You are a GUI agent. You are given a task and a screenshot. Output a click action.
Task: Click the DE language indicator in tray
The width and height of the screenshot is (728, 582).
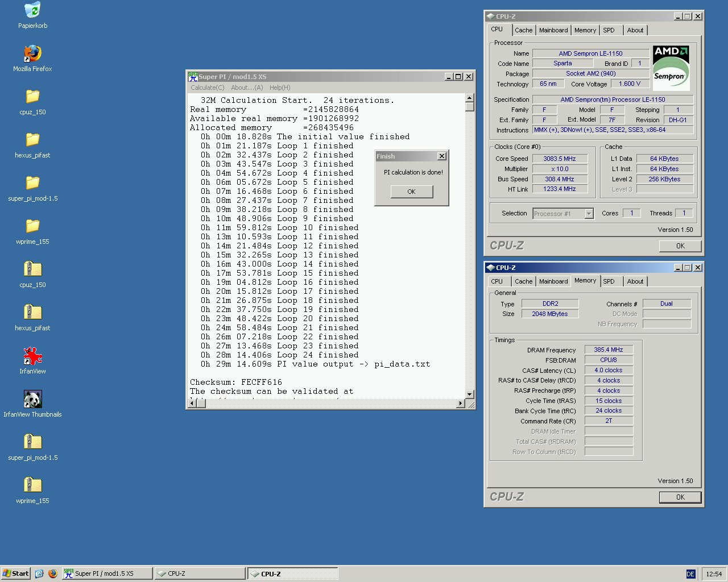pos(690,574)
